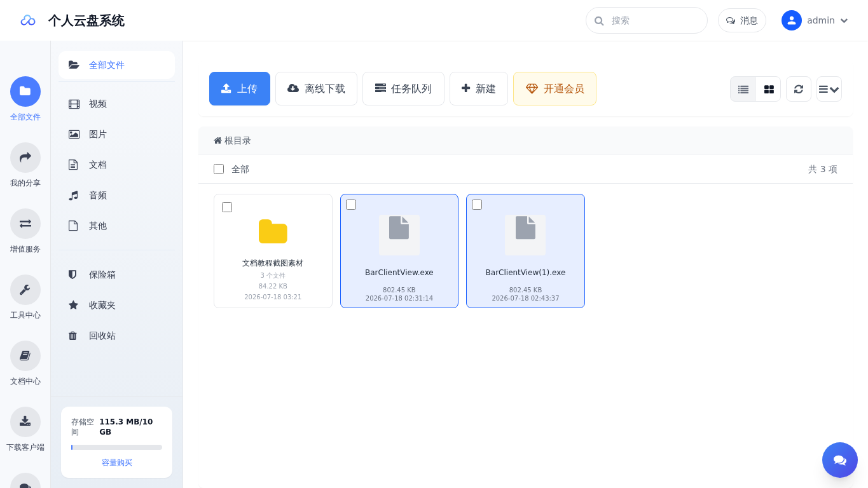Click the 共 3 项 item count
Image resolution: width=868 pixels, height=488 pixels.
click(x=823, y=169)
